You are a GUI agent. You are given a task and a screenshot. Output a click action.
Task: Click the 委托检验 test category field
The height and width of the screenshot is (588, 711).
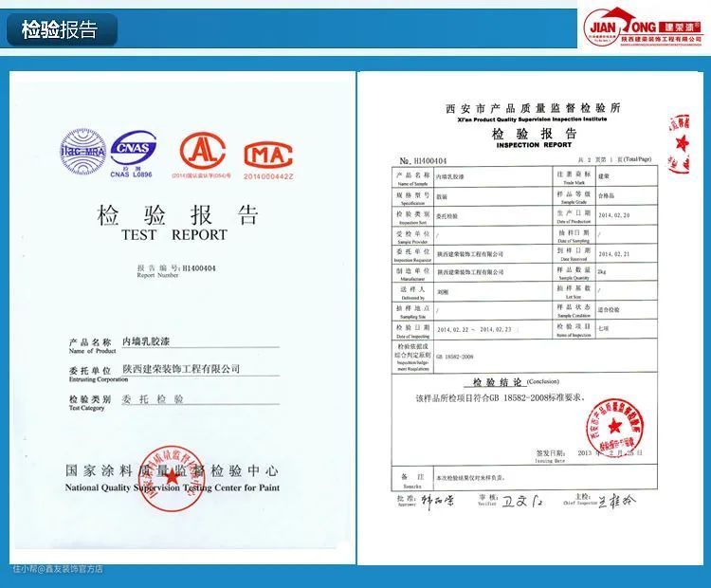[154, 399]
